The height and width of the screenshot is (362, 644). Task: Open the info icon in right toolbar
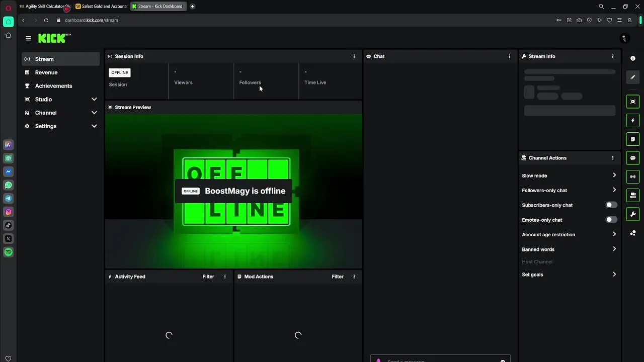tap(633, 58)
